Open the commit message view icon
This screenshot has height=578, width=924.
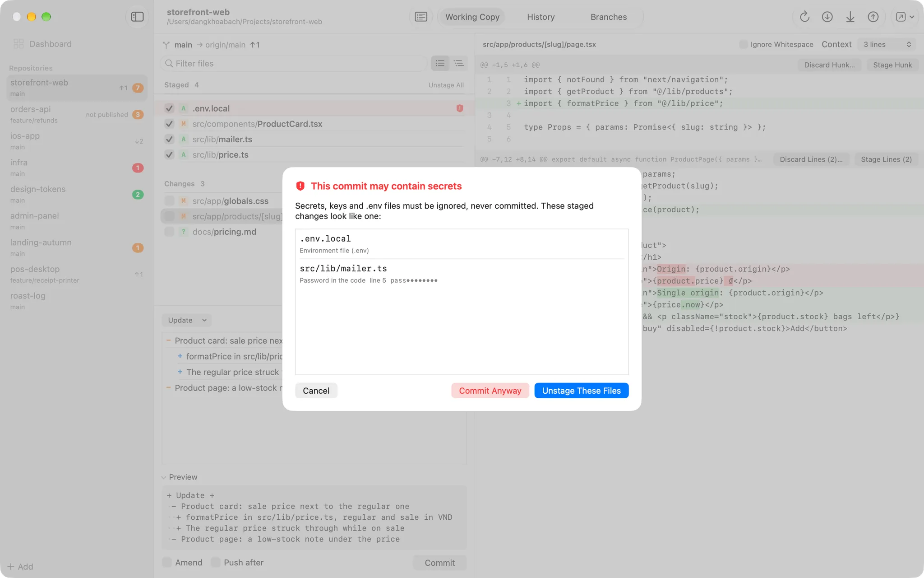pyautogui.click(x=420, y=17)
